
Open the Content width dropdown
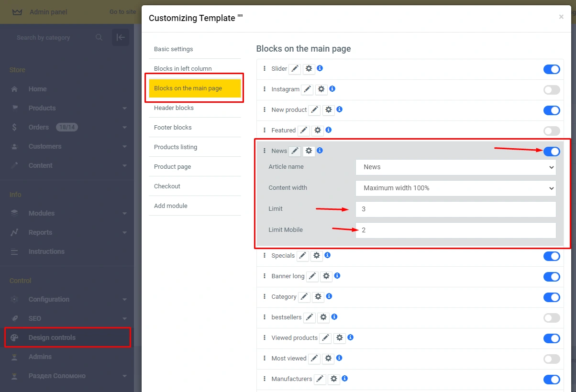(455, 188)
